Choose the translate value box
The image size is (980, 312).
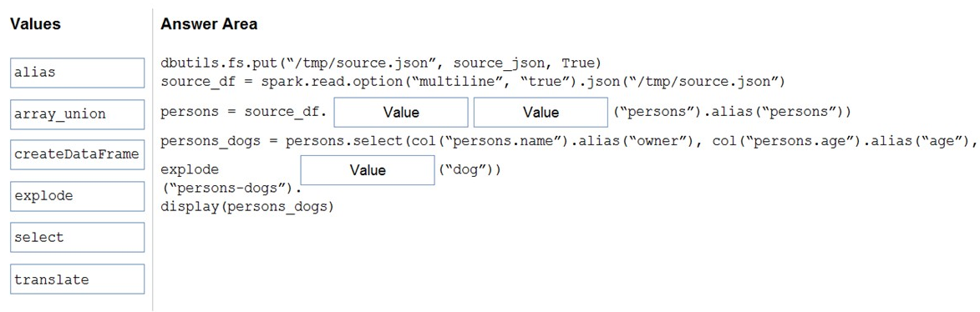(x=79, y=279)
